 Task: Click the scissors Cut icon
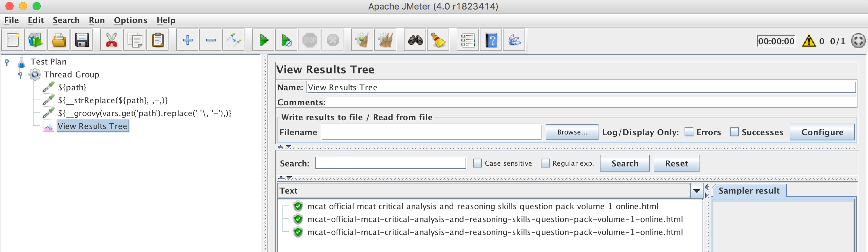point(111,40)
